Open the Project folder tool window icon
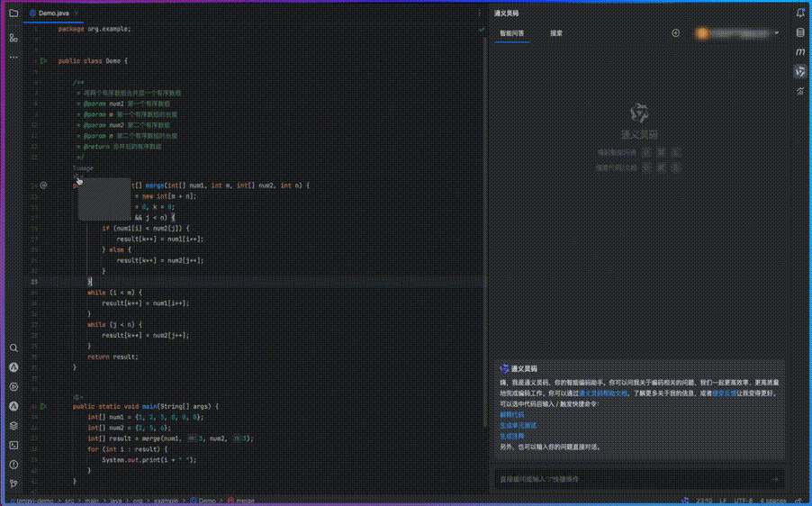This screenshot has height=506, width=812. [14, 14]
